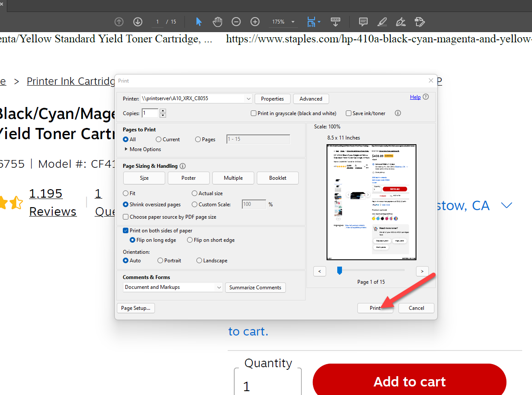Screen dimensions: 532x395
Task: Select the All pages radio button
Action: pos(126,140)
